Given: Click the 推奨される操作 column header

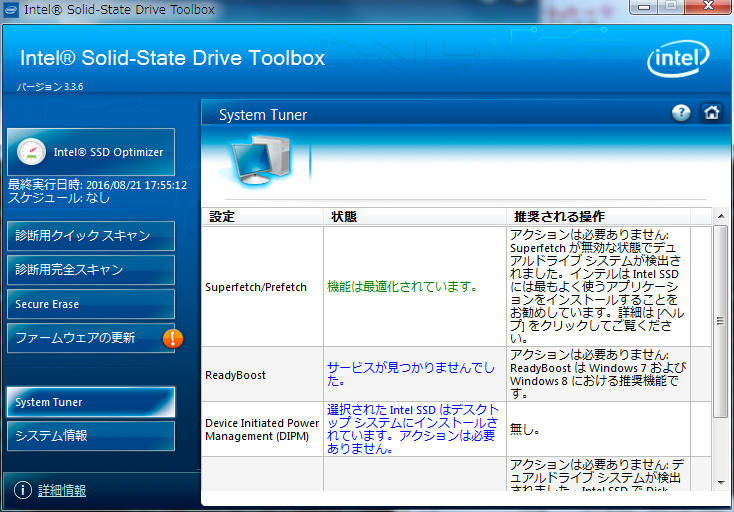Looking at the screenshot, I should pos(598,217).
